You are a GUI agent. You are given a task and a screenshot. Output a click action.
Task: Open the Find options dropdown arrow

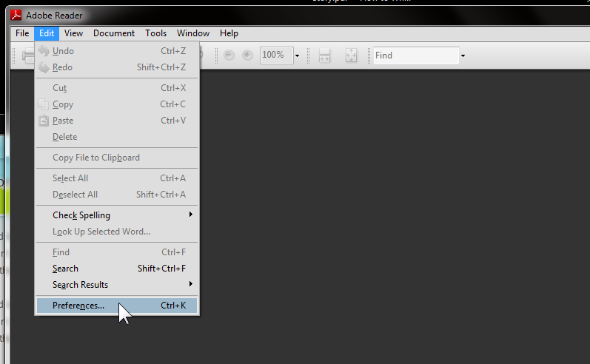[463, 55]
